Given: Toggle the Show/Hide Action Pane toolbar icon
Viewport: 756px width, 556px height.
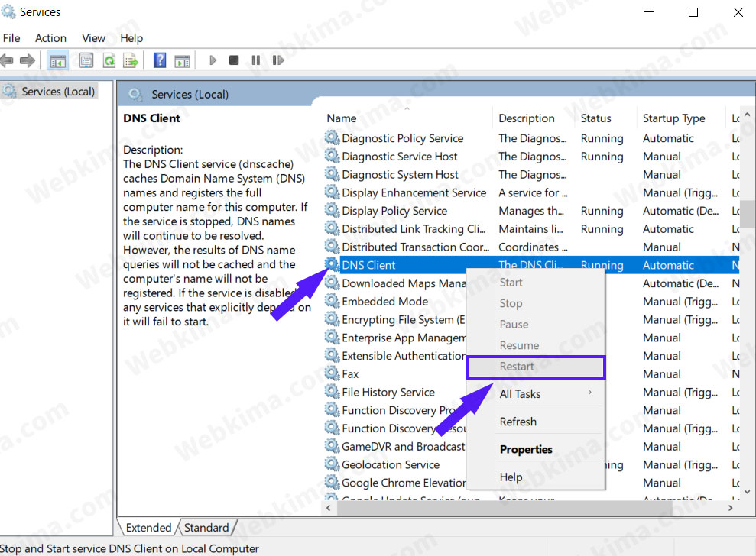Looking at the screenshot, I should 182,60.
